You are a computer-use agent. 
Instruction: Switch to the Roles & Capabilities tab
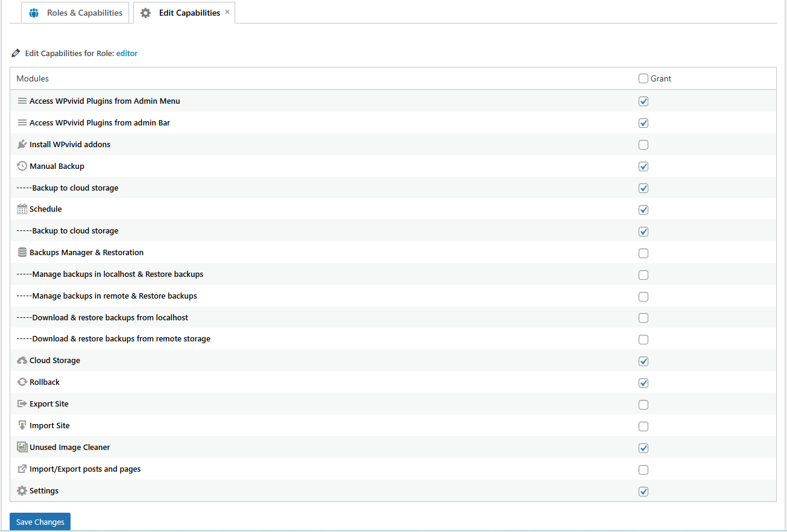(x=75, y=13)
